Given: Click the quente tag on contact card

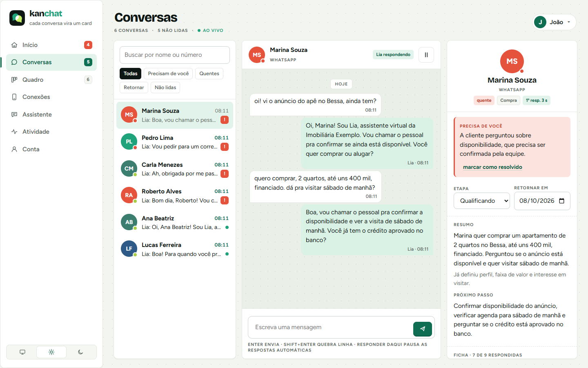Looking at the screenshot, I should click(x=484, y=100).
